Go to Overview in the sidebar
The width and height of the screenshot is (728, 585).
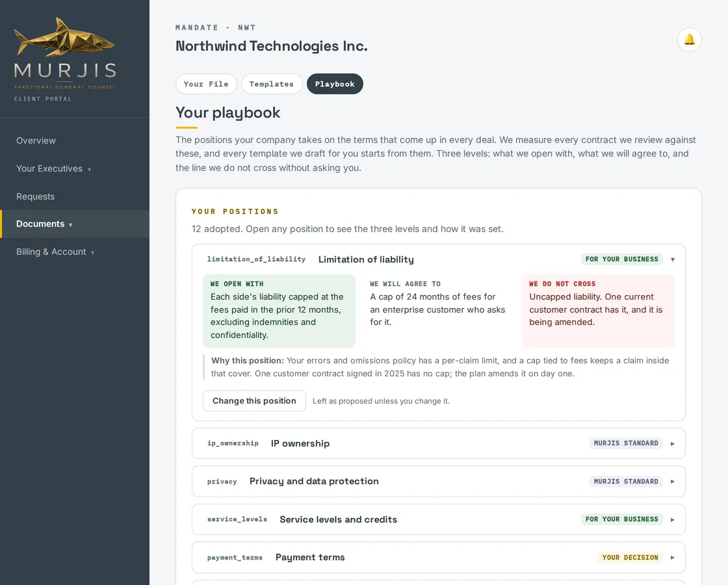(x=75, y=140)
